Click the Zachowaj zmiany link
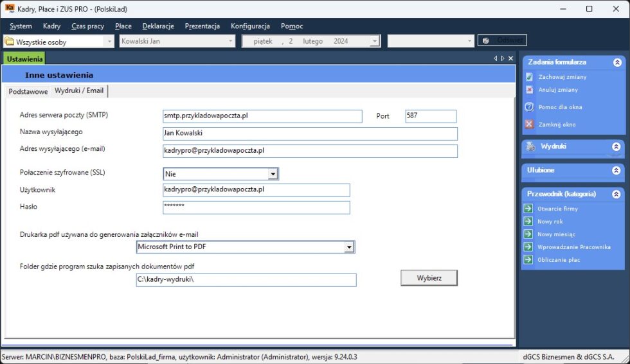This screenshot has height=364, width=630. pyautogui.click(x=562, y=76)
